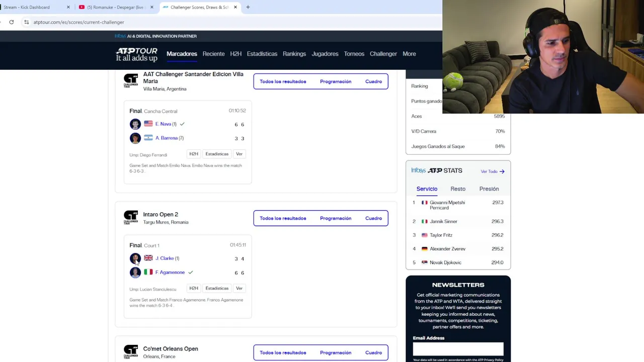This screenshot has width=644, height=362.
Task: Click the Infosys ATP Stats logo
Action: point(436,170)
